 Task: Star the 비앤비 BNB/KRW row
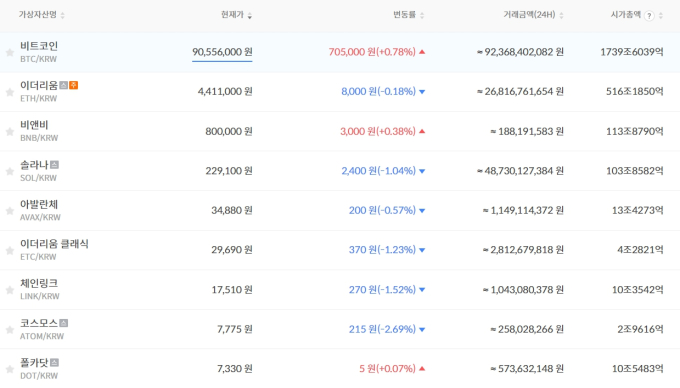(x=10, y=132)
